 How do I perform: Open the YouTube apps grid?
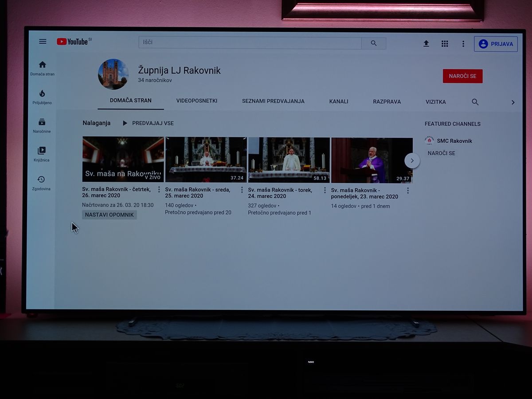point(445,43)
